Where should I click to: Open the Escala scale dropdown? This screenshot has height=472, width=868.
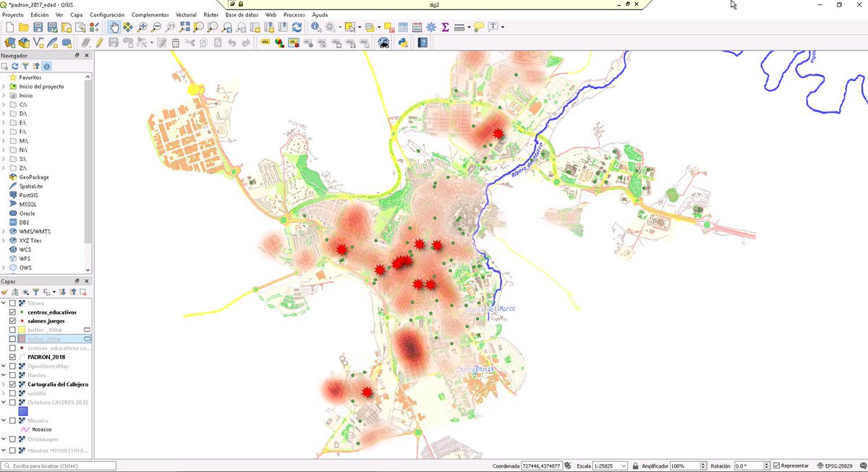623,465
